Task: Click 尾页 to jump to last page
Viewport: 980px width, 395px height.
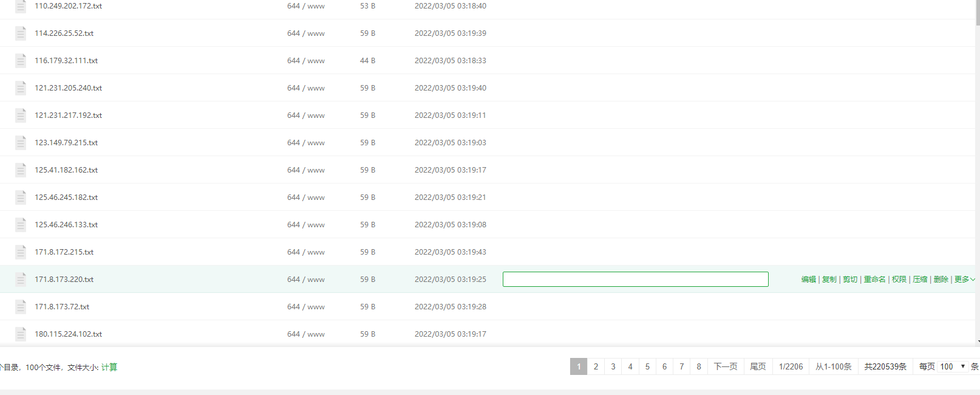Action: click(758, 366)
